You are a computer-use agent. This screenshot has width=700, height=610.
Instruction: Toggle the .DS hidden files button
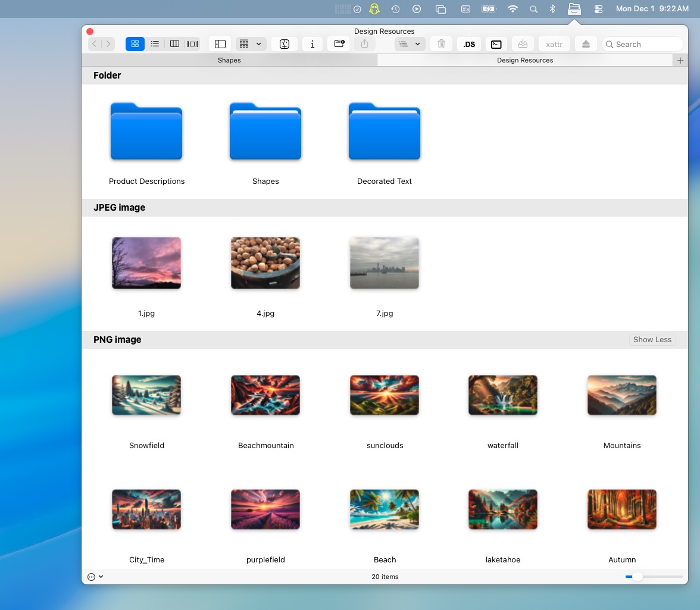pos(469,43)
